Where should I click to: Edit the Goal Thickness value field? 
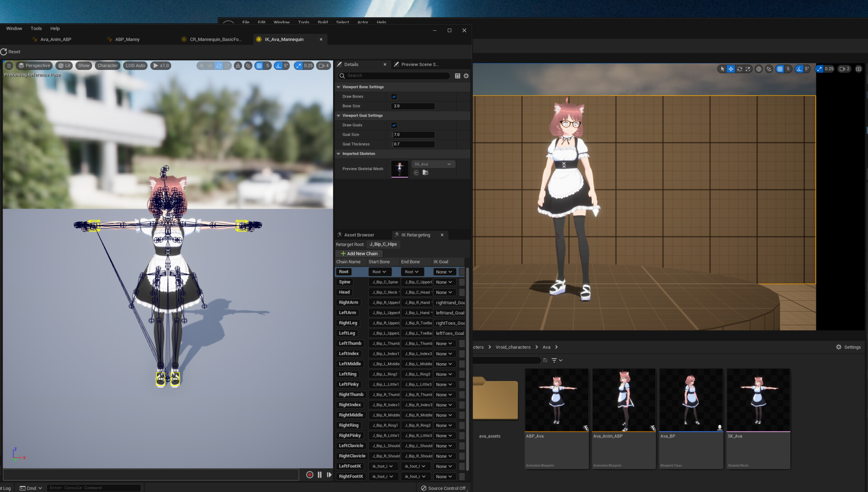coord(413,144)
